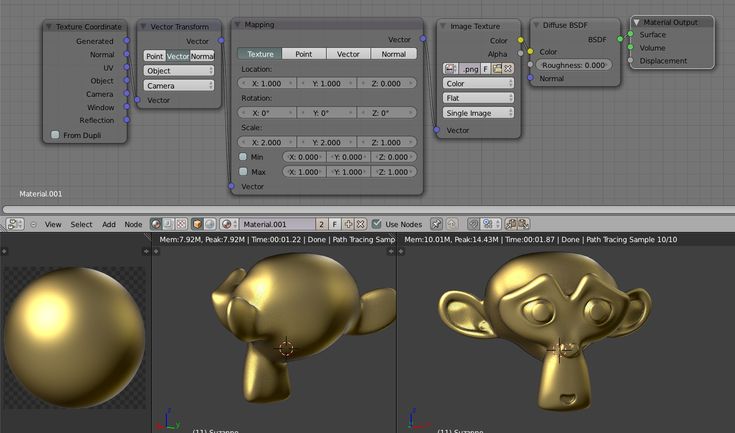Open the Object convert-from dropdown

pyautogui.click(x=179, y=71)
